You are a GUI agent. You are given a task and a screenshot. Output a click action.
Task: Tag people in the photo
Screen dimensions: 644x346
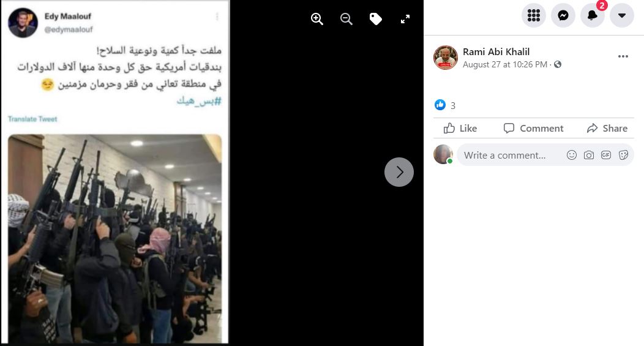coord(375,19)
